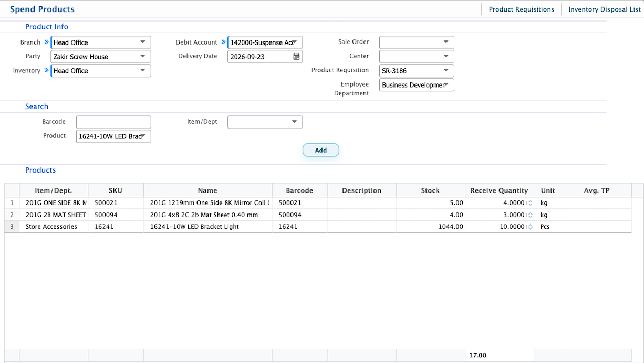Click the Unit column header

point(548,190)
